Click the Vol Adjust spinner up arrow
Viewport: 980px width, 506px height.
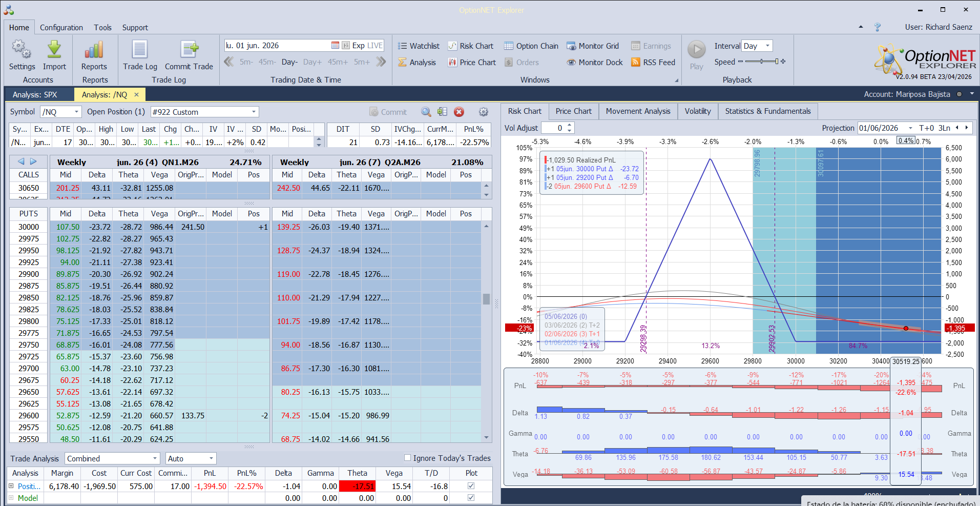(570, 125)
